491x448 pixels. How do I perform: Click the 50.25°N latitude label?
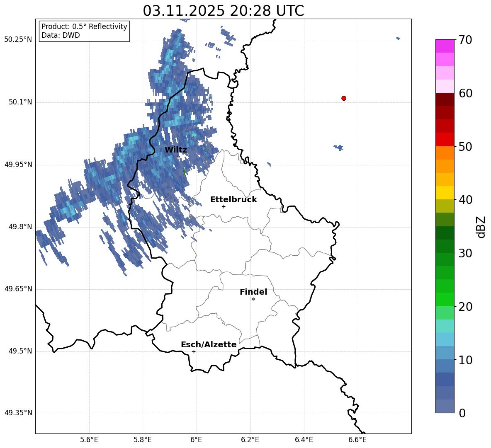tap(18, 40)
